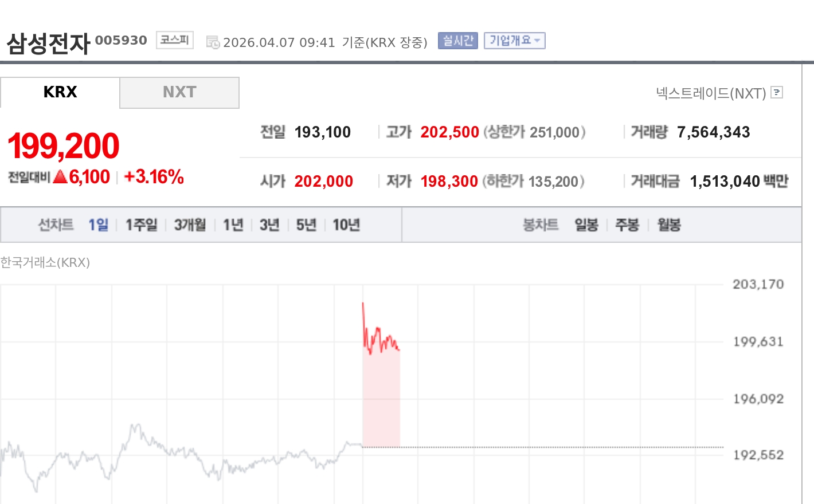
Task: Show the 10년 line chart
Action: pyautogui.click(x=346, y=225)
